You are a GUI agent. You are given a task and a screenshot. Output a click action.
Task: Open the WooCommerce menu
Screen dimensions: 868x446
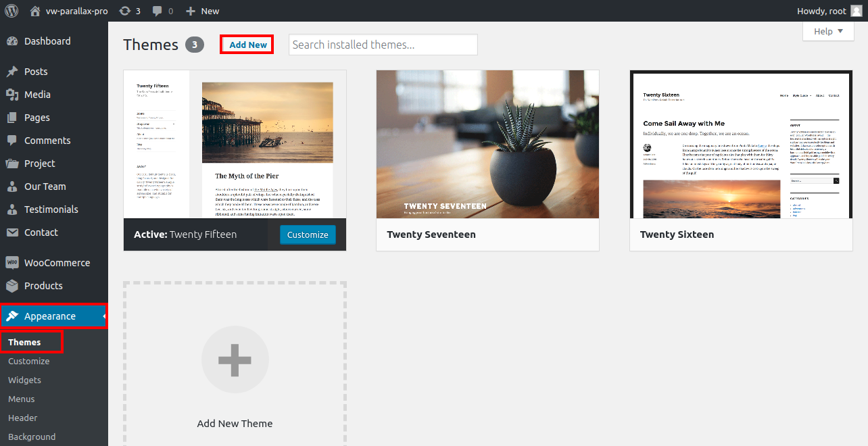54,263
